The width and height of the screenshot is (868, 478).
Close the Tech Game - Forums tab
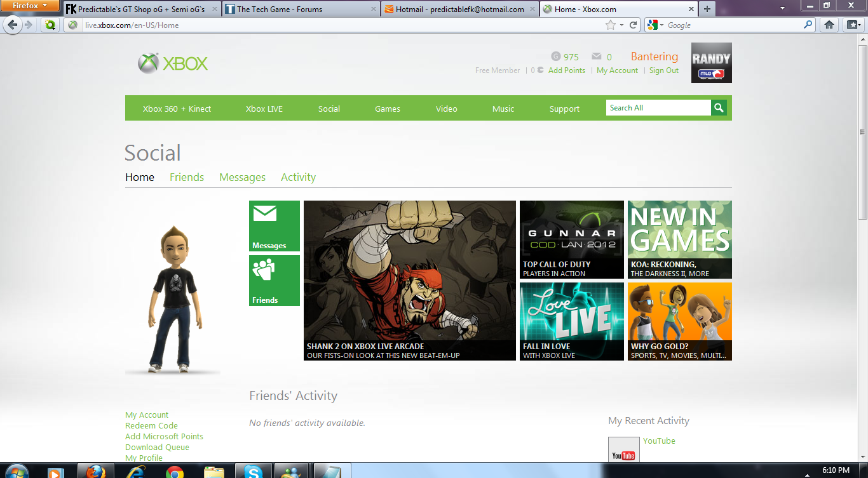(x=374, y=10)
